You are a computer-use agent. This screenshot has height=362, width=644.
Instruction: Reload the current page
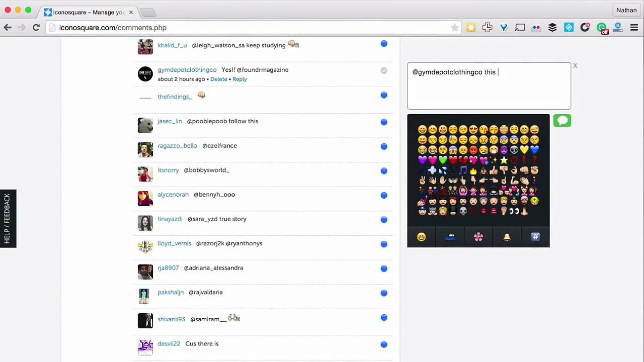(x=36, y=28)
